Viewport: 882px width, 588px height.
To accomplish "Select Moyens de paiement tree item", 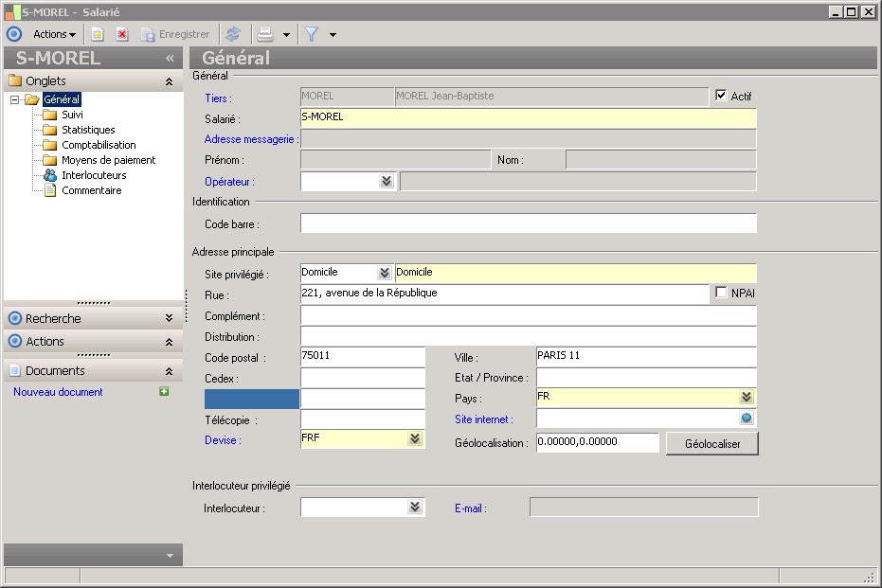I will coord(108,160).
